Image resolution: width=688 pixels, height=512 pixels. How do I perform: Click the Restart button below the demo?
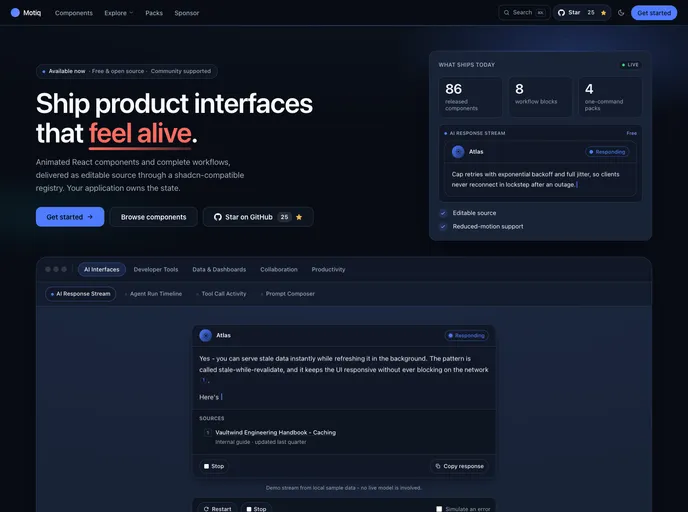tap(217, 508)
